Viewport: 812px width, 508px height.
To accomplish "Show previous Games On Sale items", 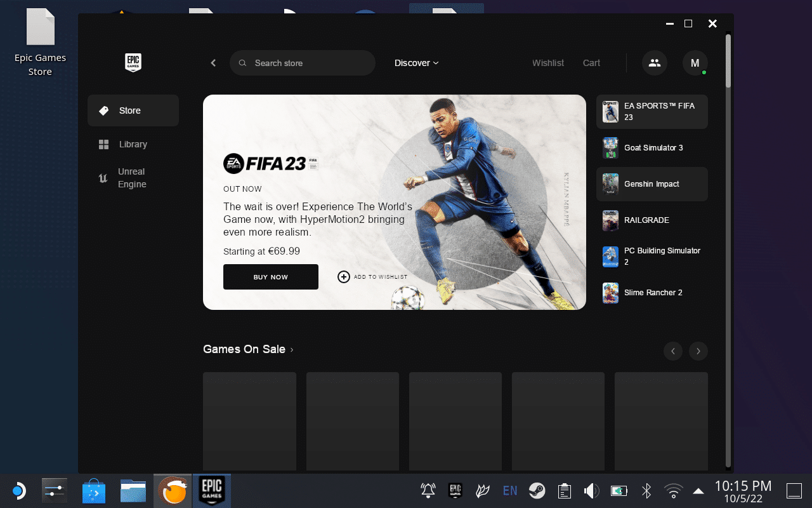I will (x=672, y=351).
